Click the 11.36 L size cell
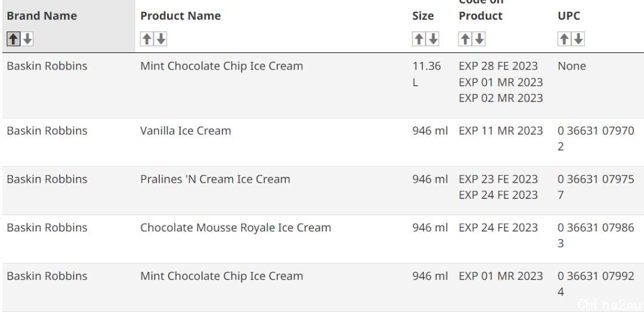The image size is (644, 312). 426,74
